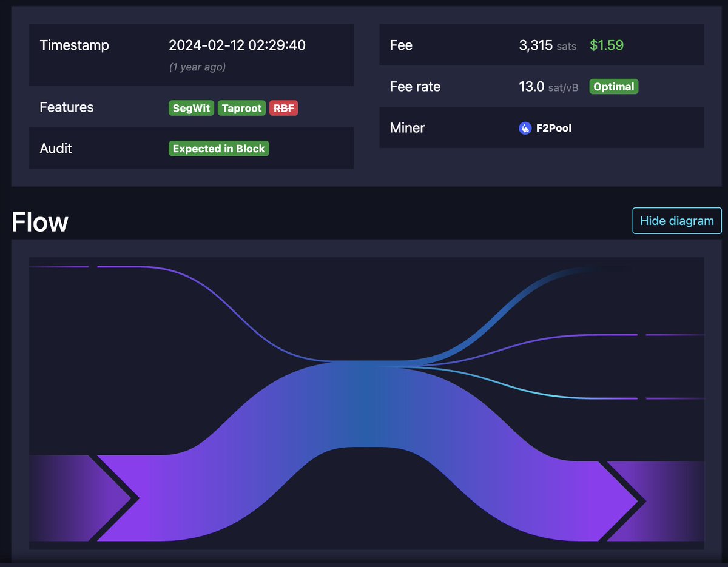Click the $1.59 fee amount
This screenshot has width=728, height=567.
[607, 45]
